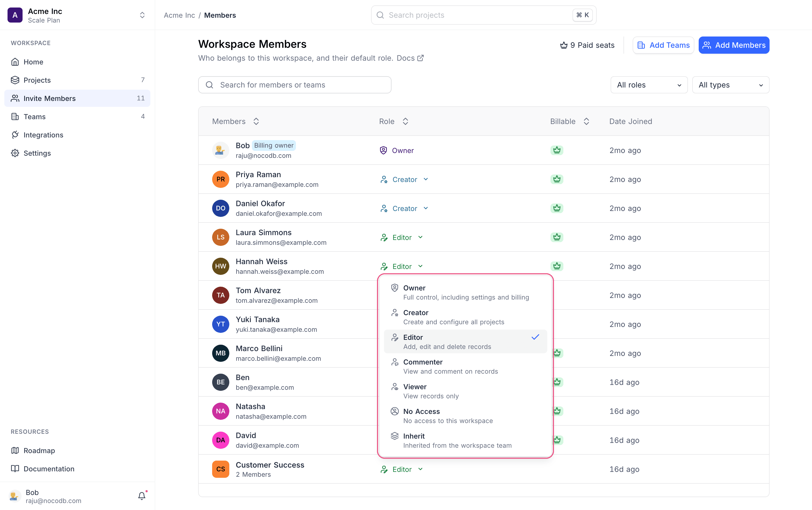812x510 pixels.
Task: Open the All roles filter dropdown
Action: (x=649, y=85)
